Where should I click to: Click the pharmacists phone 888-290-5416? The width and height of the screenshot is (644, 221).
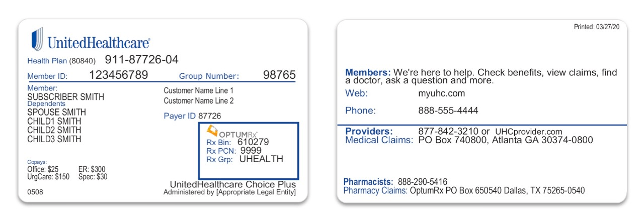[x=423, y=181]
